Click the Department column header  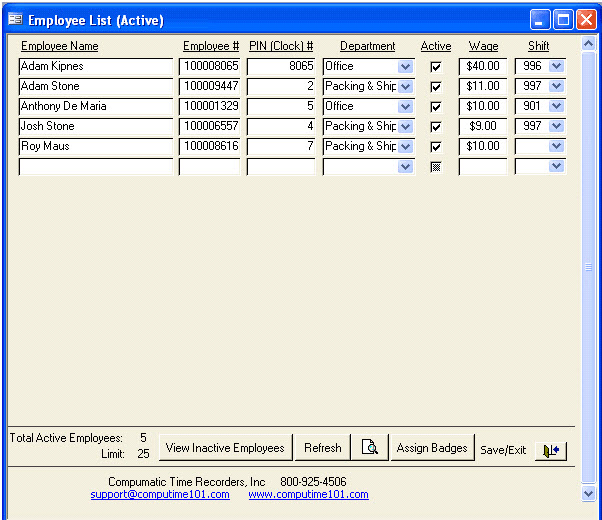tap(367, 46)
